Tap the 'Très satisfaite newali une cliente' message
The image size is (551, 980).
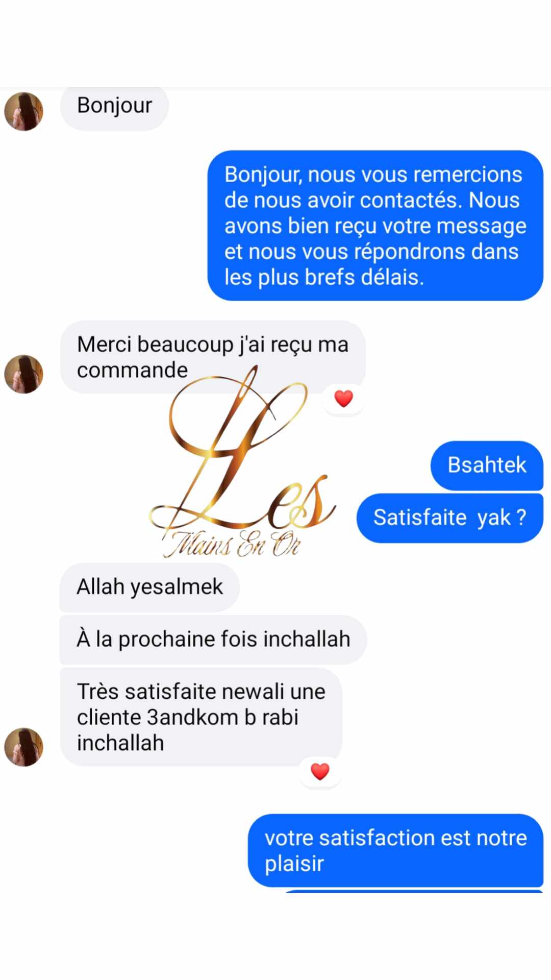pos(201,717)
